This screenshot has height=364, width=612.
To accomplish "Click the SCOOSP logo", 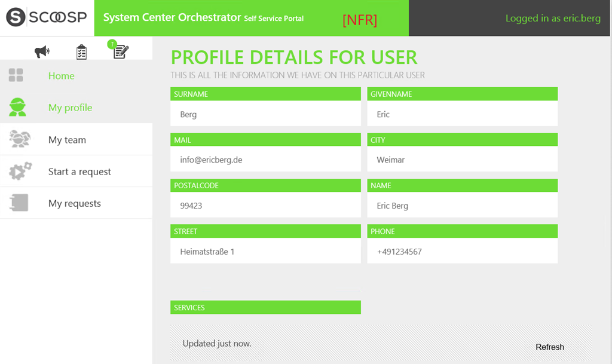I will (47, 18).
